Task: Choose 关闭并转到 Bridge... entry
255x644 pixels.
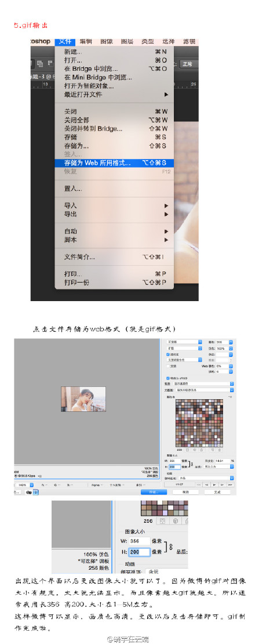Action: tap(114, 129)
